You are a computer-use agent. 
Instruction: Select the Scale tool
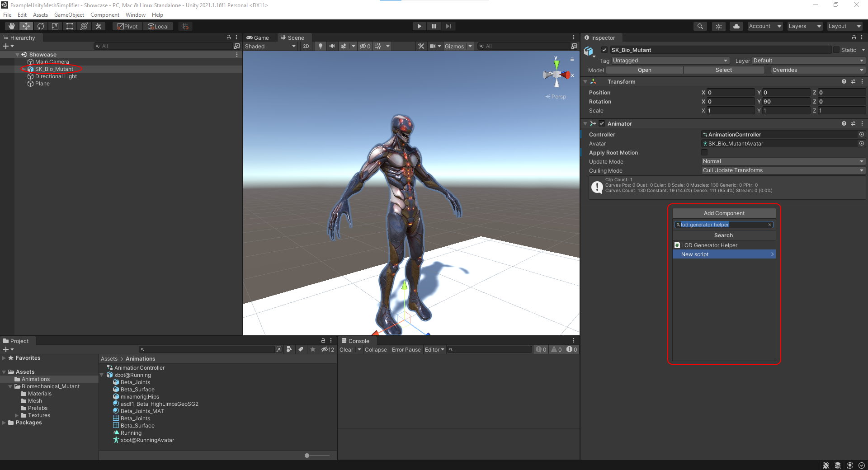point(55,26)
